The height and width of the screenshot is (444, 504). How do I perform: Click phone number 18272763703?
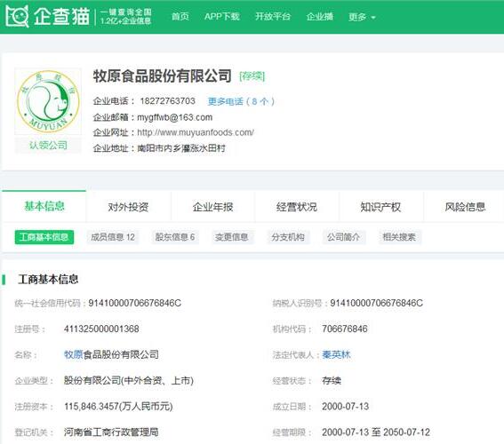click(x=167, y=101)
